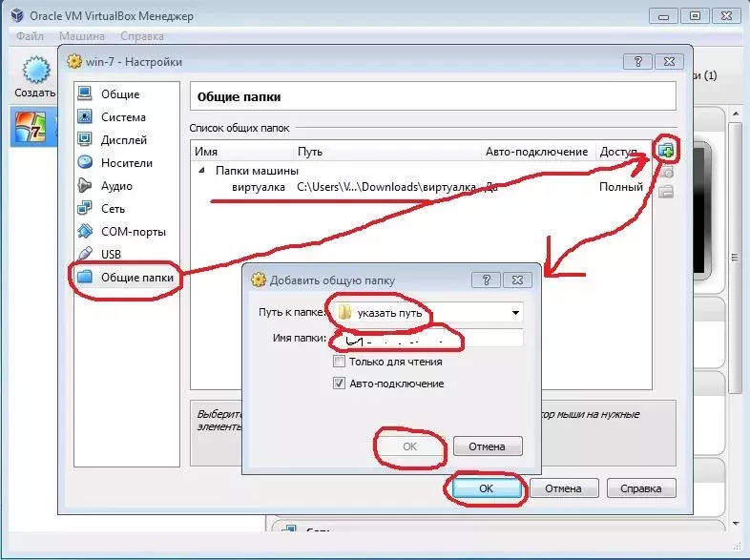
Task: Click the win-7 settings gear icon
Action: point(74,61)
